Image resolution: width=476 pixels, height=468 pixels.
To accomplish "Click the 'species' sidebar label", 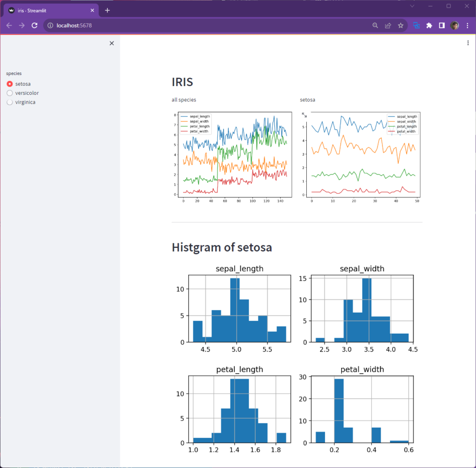I will tap(14, 74).
